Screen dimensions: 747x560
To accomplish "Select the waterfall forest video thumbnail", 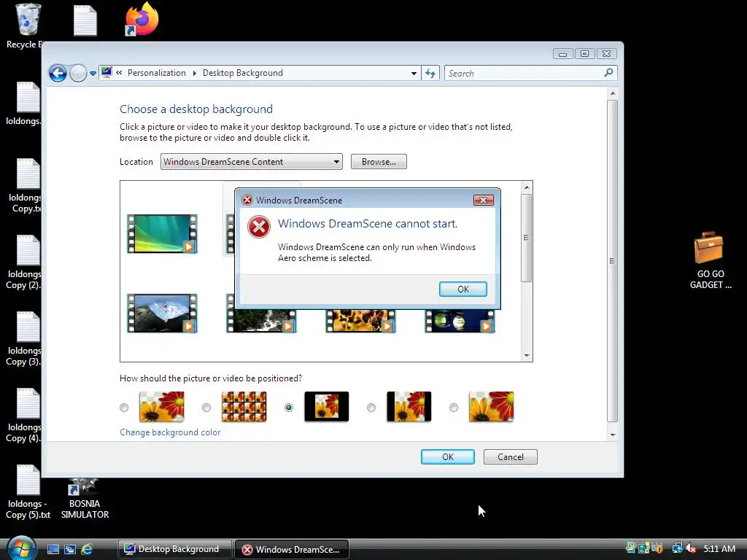I will (x=261, y=320).
